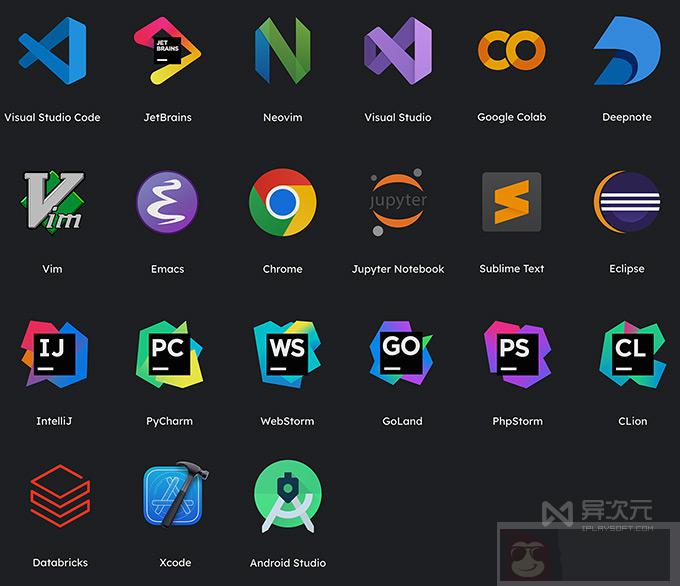This screenshot has width=680, height=586.
Task: Click the purple Visual Studio icon
Action: pos(398,51)
